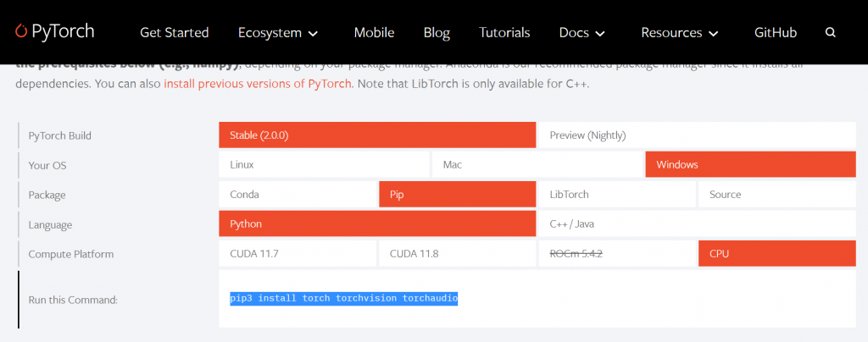The height and width of the screenshot is (342, 868).
Task: Click the Compute Platform row label
Action: pyautogui.click(x=71, y=254)
